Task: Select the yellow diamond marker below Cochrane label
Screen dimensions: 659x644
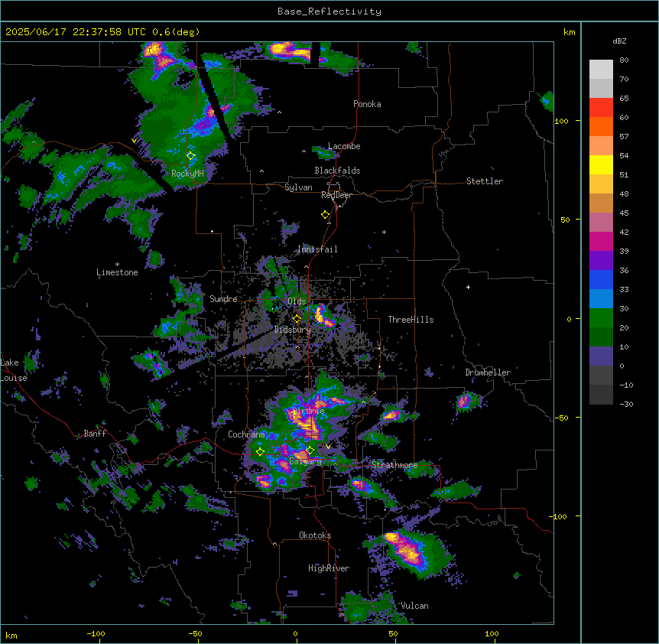Action: coord(260,452)
